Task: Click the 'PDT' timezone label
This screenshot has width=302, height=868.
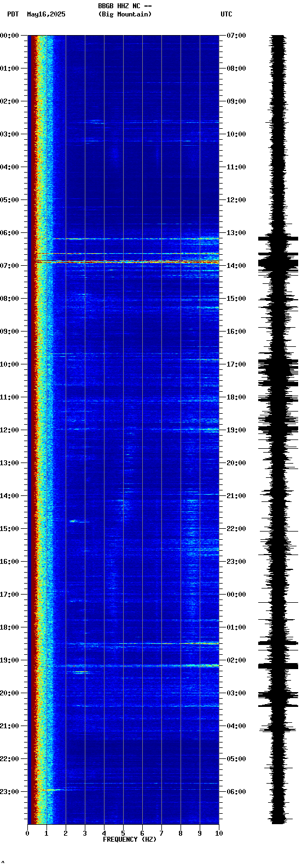Action: coord(13,14)
